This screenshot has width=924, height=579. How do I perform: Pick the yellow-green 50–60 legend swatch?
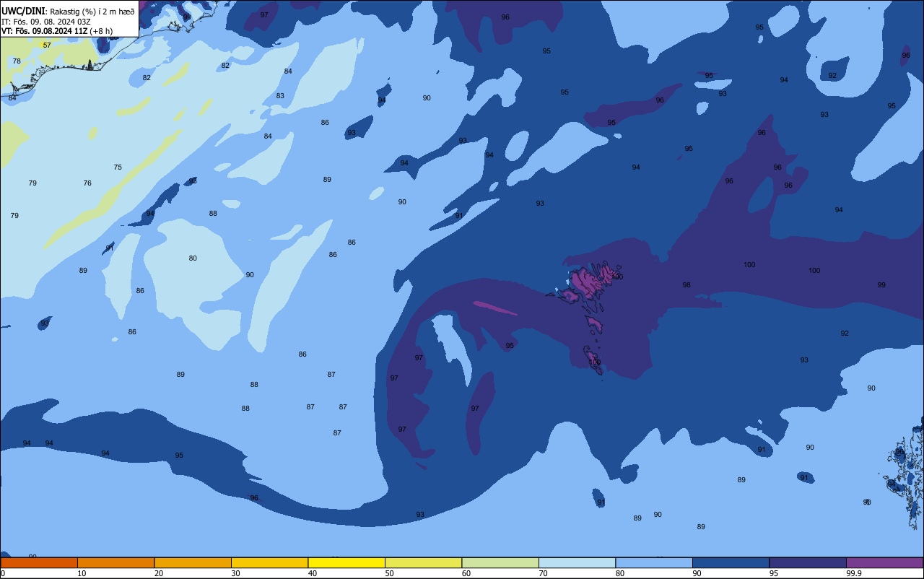423,562
